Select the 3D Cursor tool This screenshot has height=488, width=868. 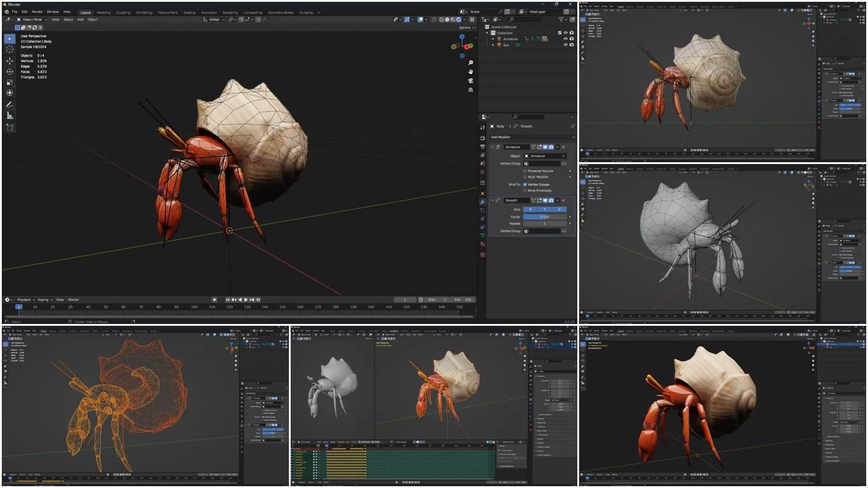[9, 49]
